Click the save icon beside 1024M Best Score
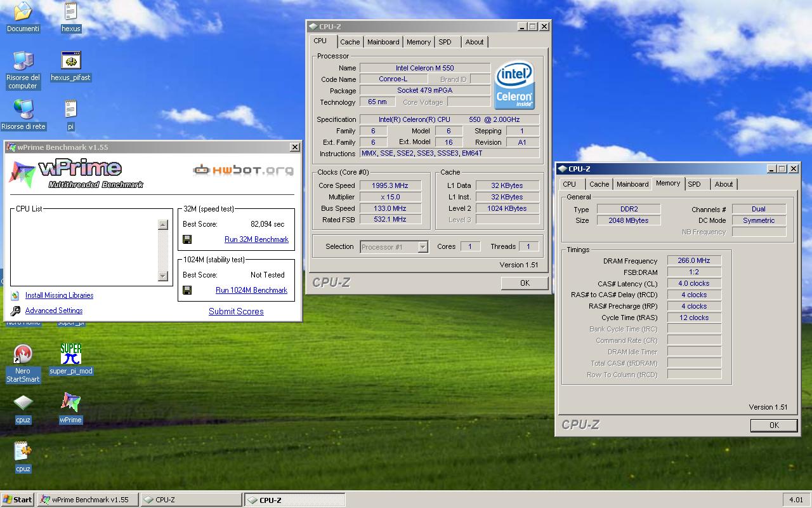812x508 pixels. pyautogui.click(x=187, y=290)
